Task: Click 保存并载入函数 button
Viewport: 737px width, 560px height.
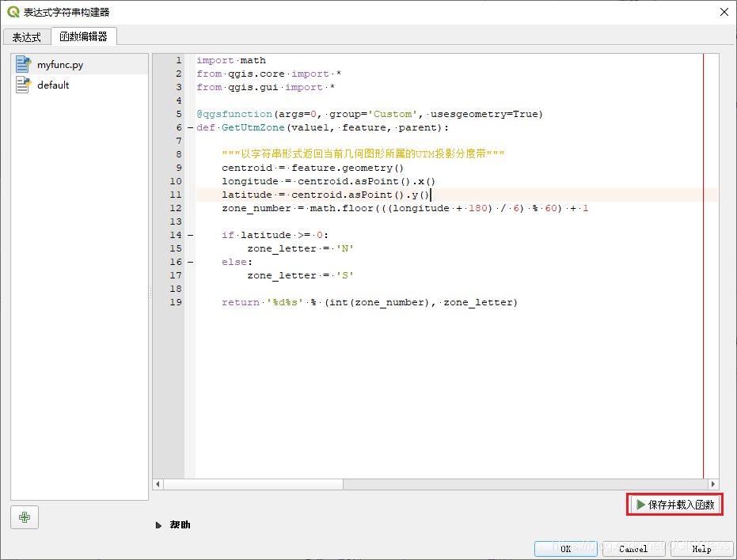Action: [674, 505]
